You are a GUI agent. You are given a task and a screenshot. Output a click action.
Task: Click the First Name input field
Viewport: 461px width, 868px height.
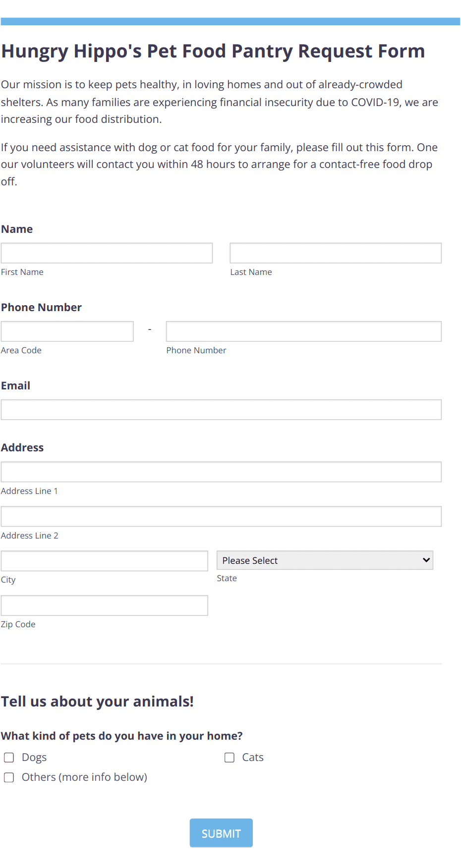coord(107,253)
